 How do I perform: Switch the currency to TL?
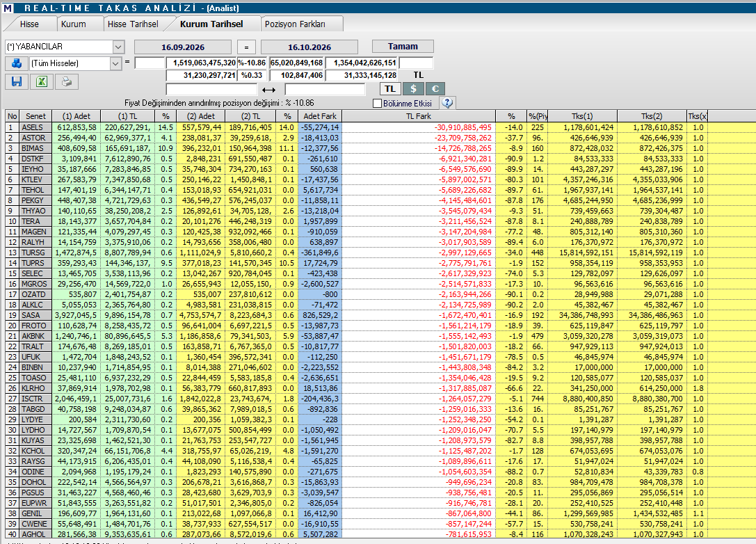pyautogui.click(x=390, y=89)
